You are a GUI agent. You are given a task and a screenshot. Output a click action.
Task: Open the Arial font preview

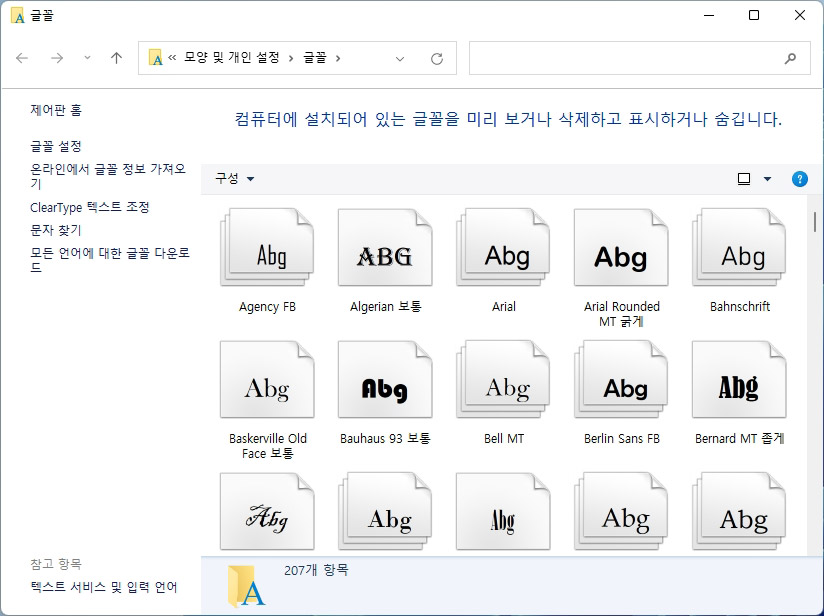click(x=503, y=247)
